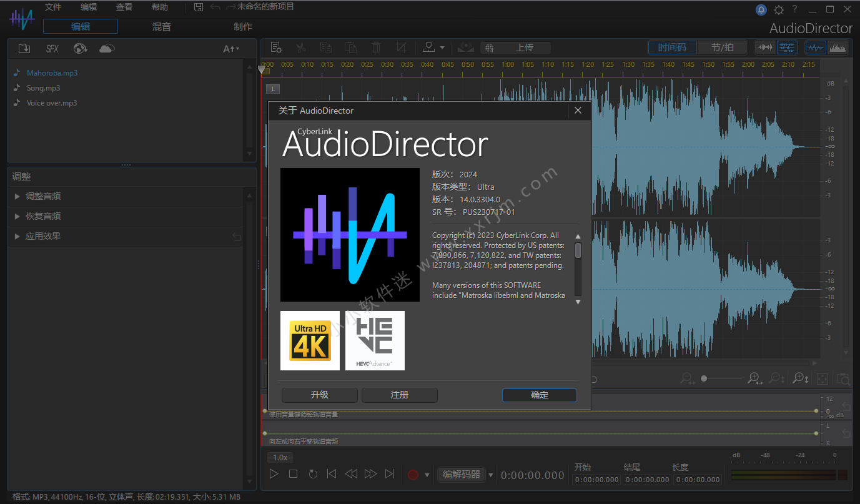Click the cloud download icon in library
860x504 pixels.
pos(107,49)
